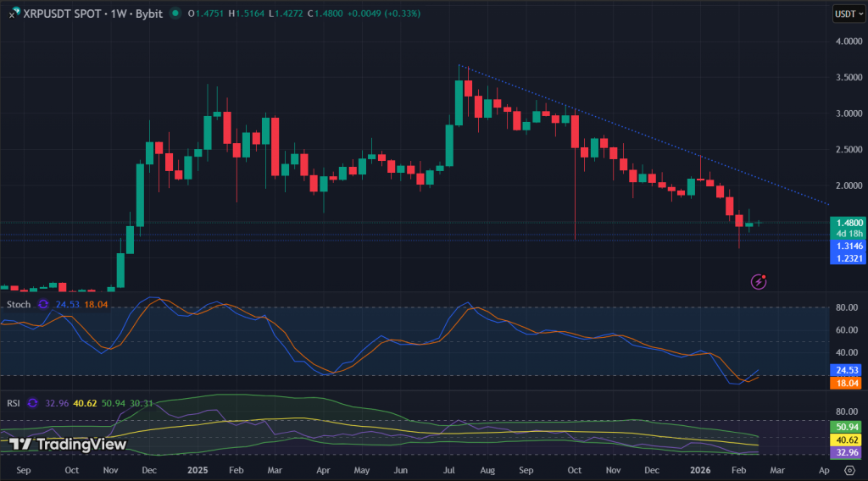Click the green market status dot
Image resolution: width=868 pixels, height=481 pixels.
(x=175, y=14)
